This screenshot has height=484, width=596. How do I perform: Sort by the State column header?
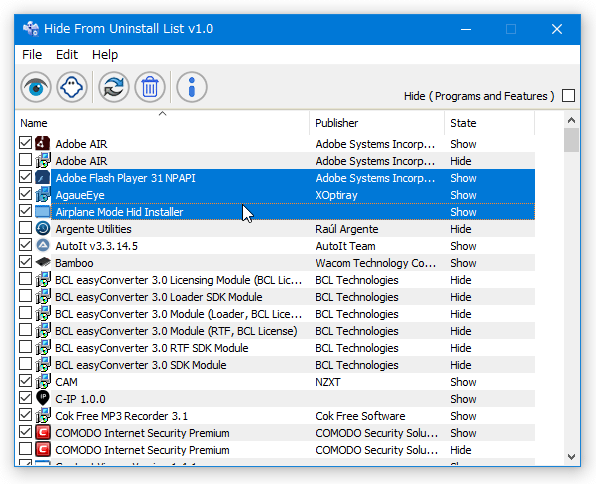point(490,123)
